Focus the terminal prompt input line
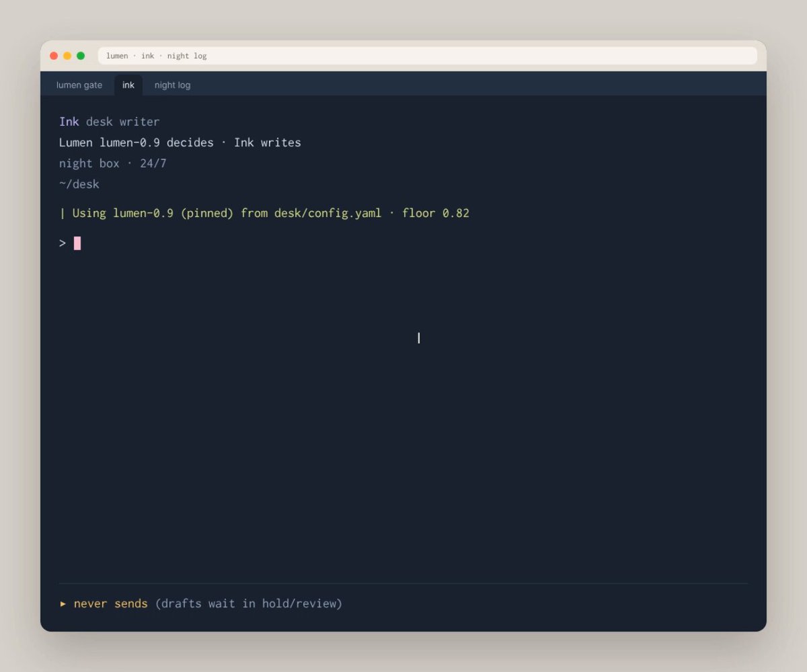Screen dimensions: 807x672 point(403,243)
